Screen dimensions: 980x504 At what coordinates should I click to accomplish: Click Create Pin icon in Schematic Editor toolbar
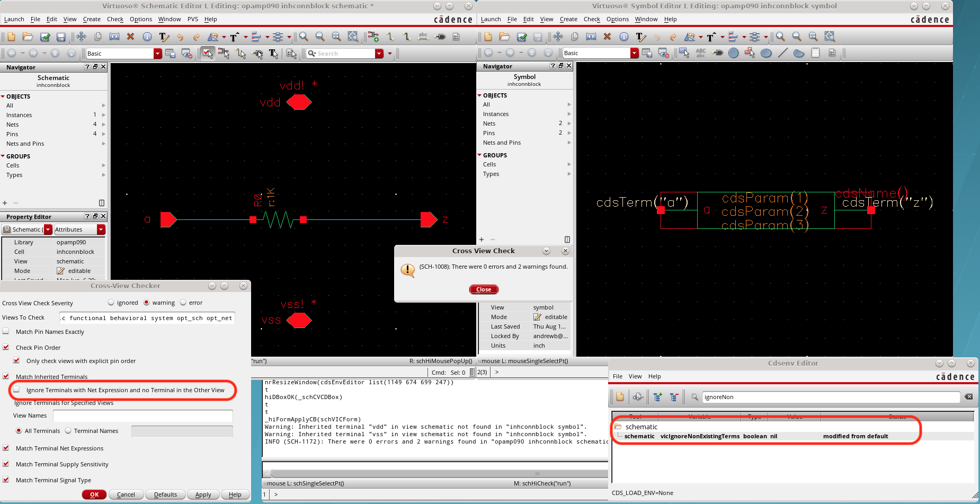point(440,37)
